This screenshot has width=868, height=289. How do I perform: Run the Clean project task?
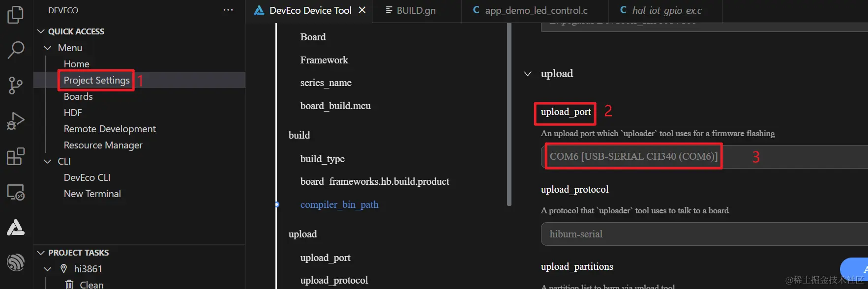click(x=91, y=285)
